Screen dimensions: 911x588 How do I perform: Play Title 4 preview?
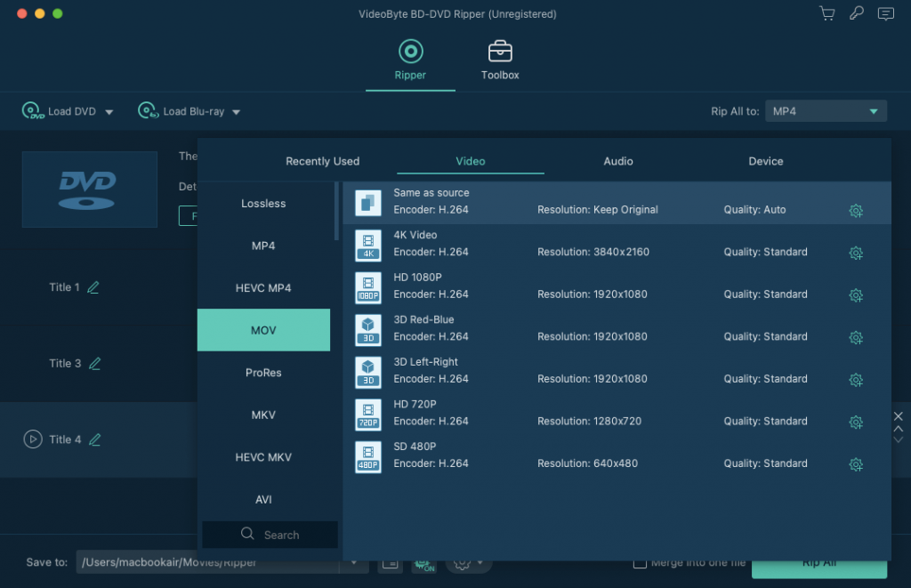pyautogui.click(x=33, y=439)
